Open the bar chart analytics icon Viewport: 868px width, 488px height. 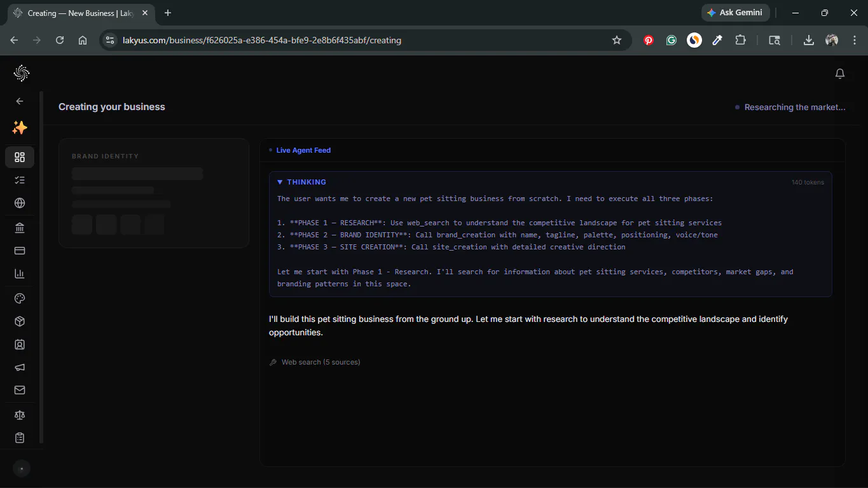[20, 274]
